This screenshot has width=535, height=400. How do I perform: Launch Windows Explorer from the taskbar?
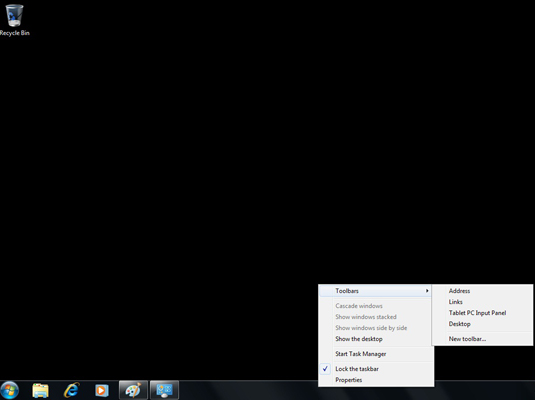point(40,390)
